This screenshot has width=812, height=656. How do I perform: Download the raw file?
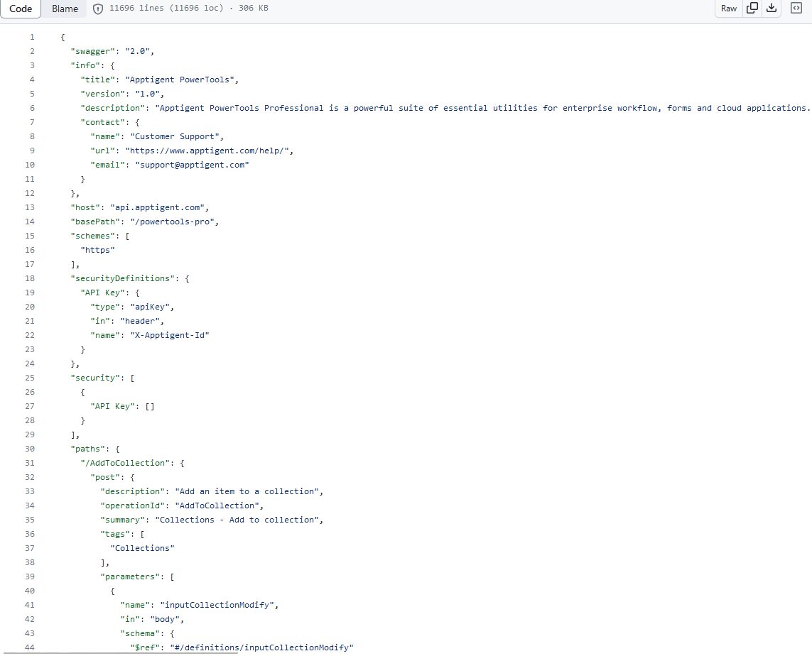click(771, 9)
